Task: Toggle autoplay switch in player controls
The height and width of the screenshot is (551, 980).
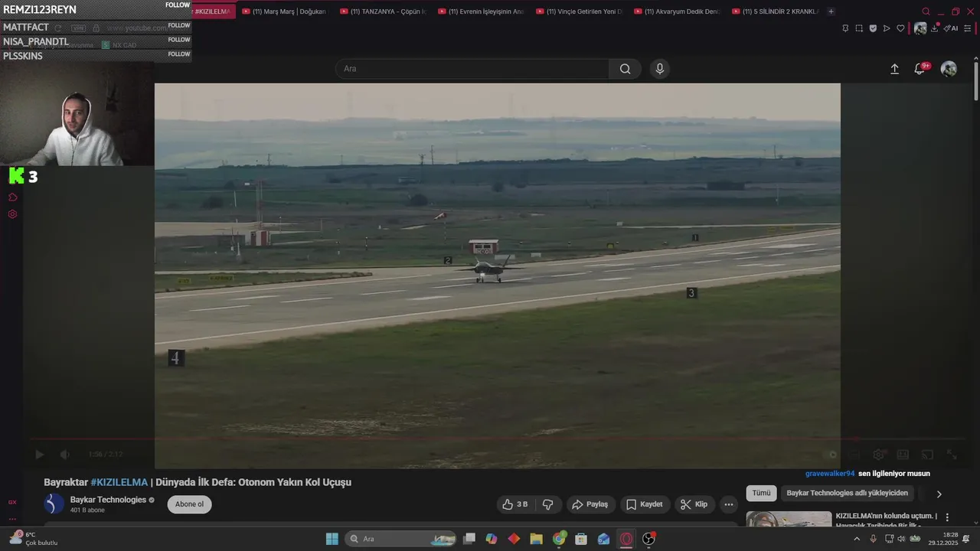Action: click(x=831, y=455)
